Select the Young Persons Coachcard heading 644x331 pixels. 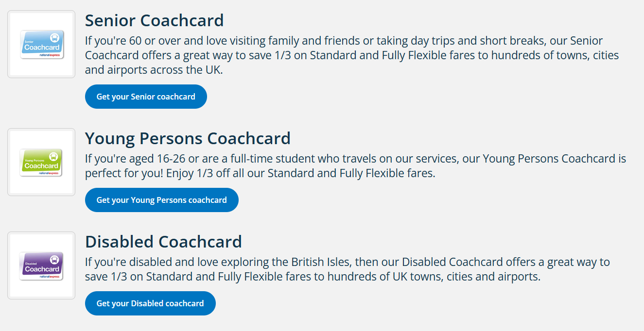pyautogui.click(x=188, y=138)
